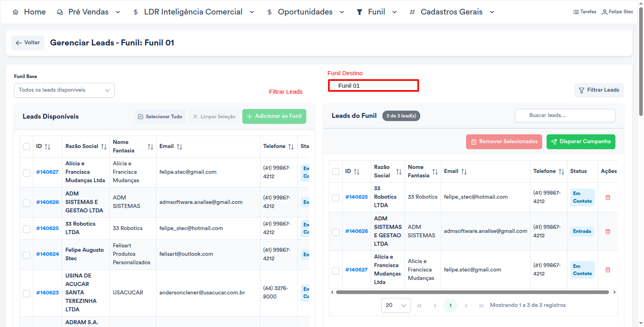Check funnel lead #140627 Alícia e Francisca
Image resolution: width=644 pixels, height=327 pixels.
(336, 271)
